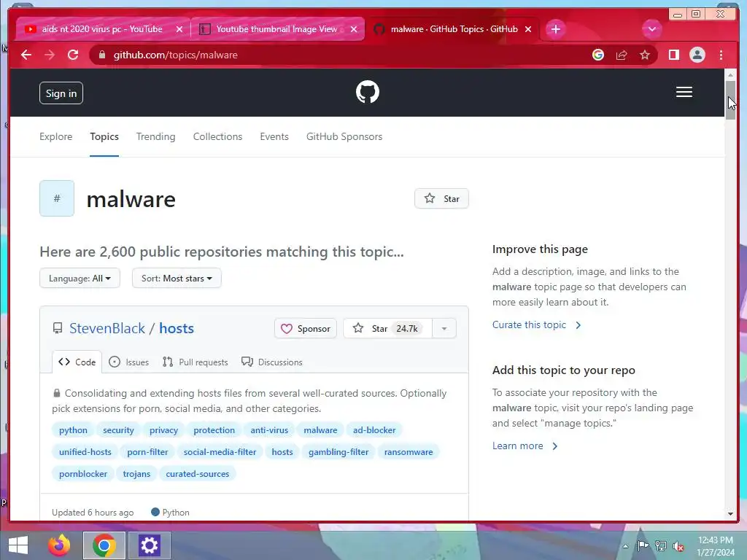Open the Discussions tab
Image resolution: width=747 pixels, height=560 pixels.
click(x=272, y=362)
